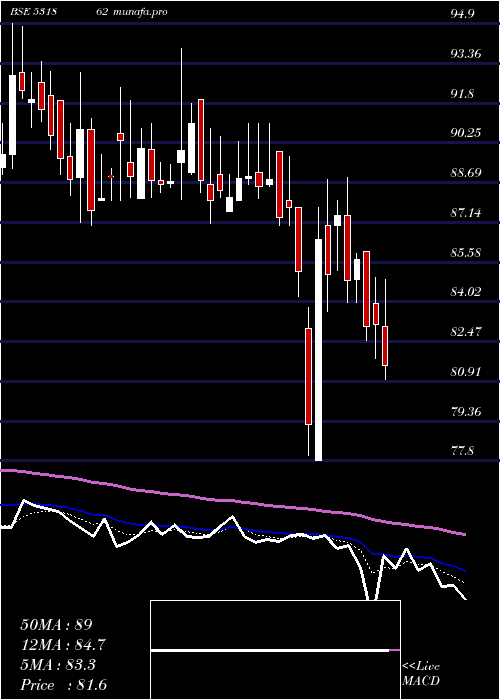Click the 5MA : 83.3 reading
500x700 pixels.
(x=58, y=665)
